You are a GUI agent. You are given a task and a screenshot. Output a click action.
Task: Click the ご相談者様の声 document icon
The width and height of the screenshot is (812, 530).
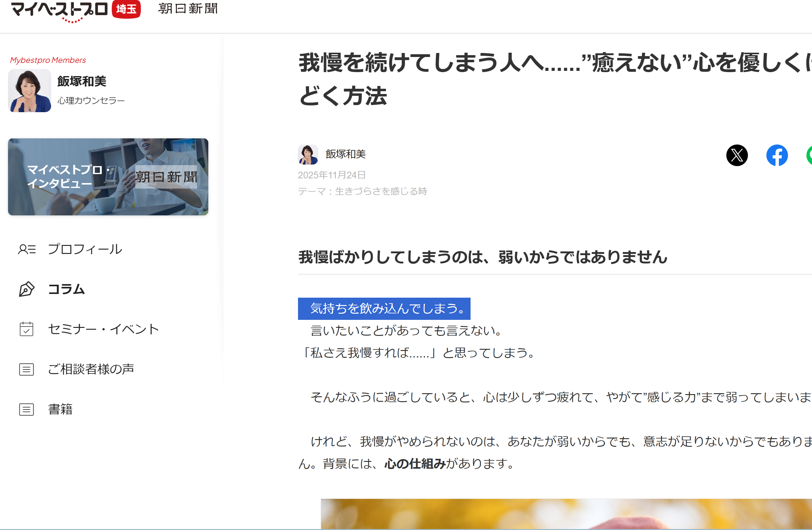26,369
